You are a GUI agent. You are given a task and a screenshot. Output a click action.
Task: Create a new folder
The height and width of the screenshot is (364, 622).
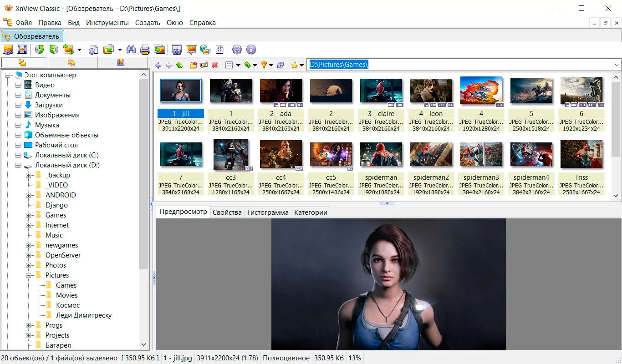(x=194, y=65)
